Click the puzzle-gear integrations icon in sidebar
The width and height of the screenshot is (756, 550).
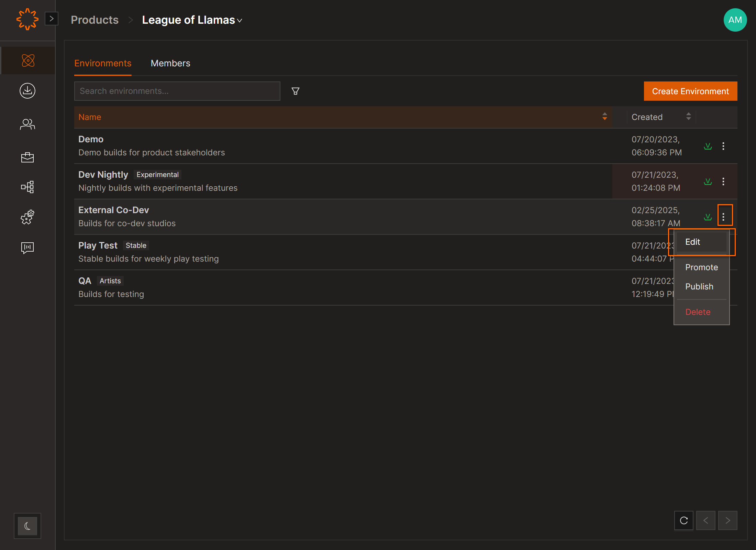pos(27,217)
